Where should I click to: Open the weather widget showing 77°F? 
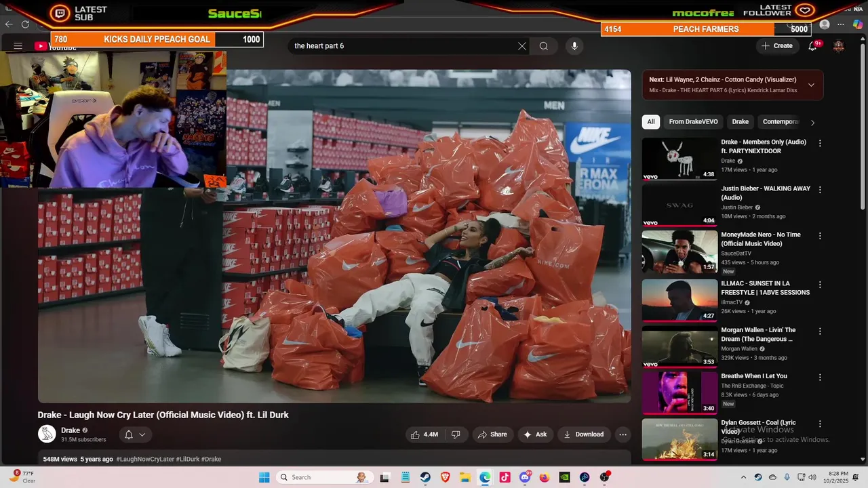22,477
